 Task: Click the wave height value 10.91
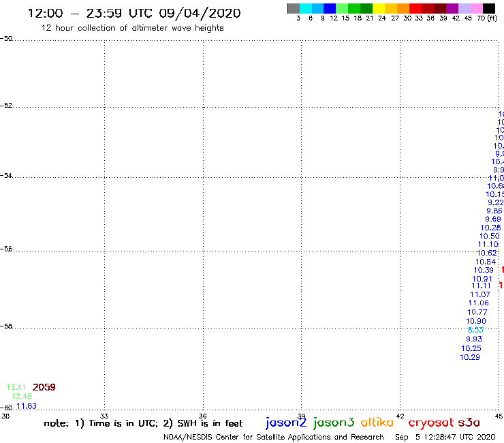click(482, 279)
